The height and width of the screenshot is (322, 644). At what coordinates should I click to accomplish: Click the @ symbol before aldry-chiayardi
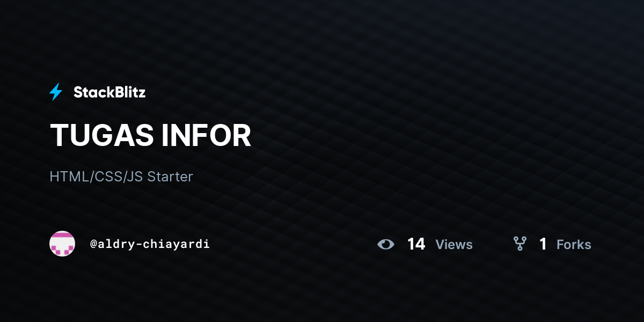(x=93, y=244)
